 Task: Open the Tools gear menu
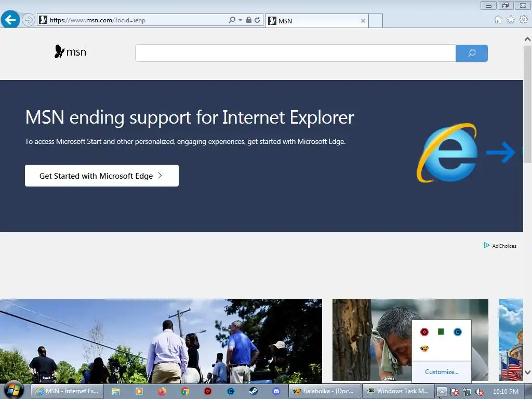click(524, 20)
